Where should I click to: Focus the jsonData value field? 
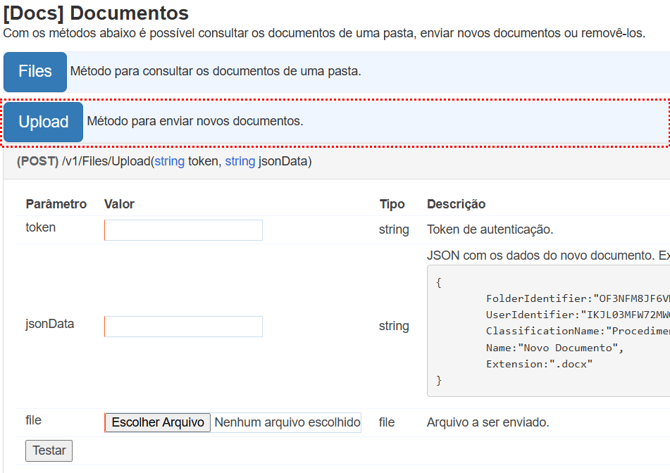pyautogui.click(x=183, y=326)
